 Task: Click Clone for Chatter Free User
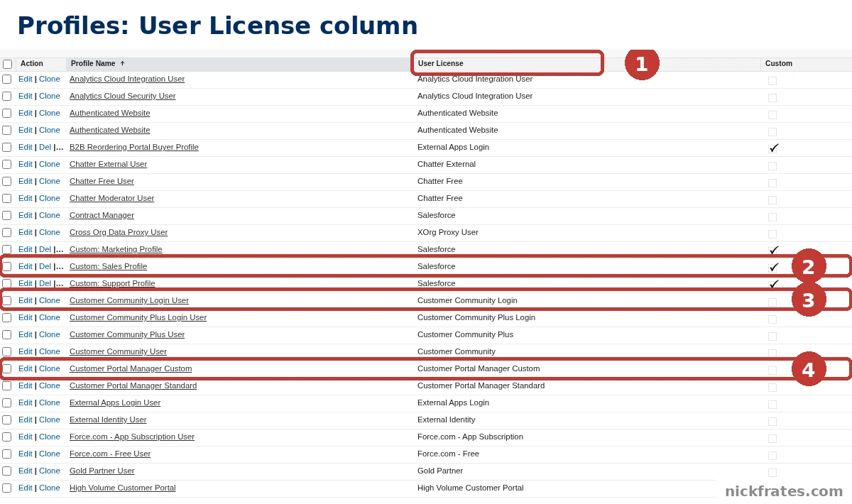pos(50,181)
